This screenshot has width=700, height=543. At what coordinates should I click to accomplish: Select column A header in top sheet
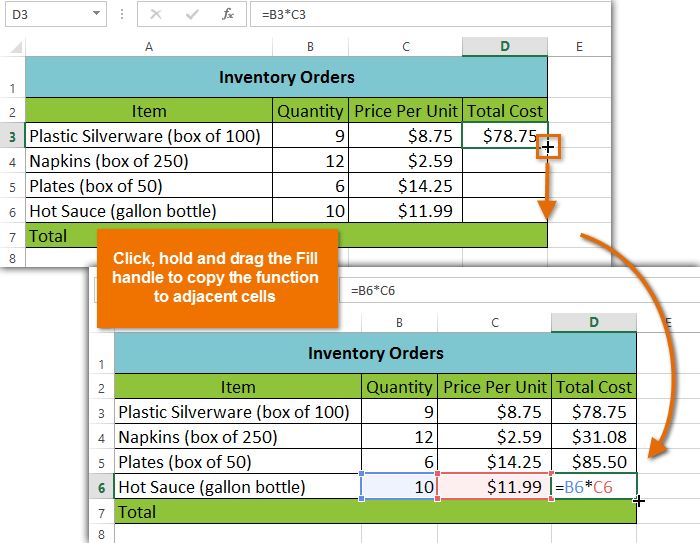pos(149,46)
